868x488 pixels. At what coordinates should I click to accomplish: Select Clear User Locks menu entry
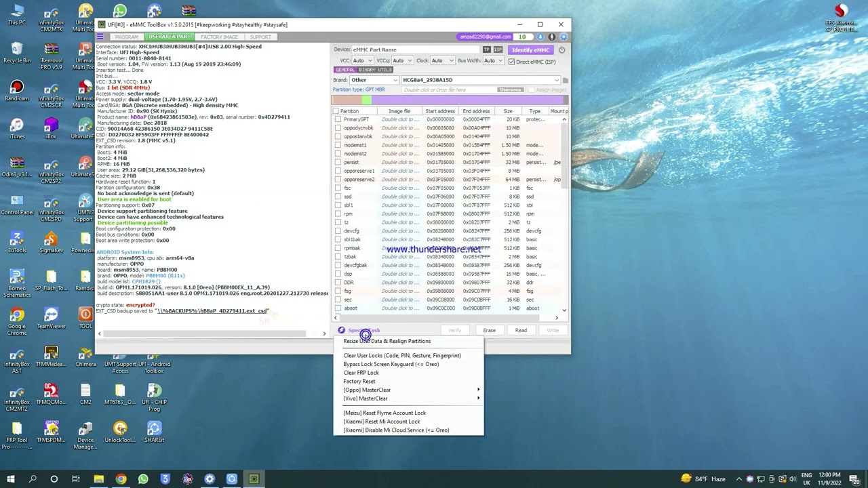point(409,356)
